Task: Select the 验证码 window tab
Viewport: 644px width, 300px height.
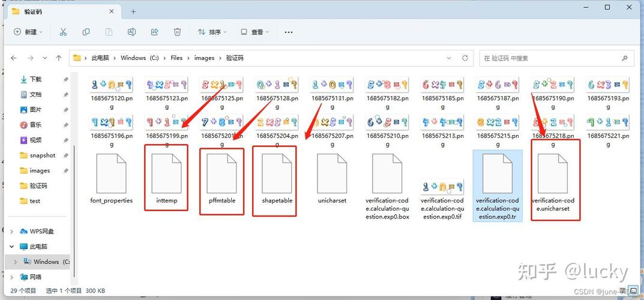Action: (65, 11)
